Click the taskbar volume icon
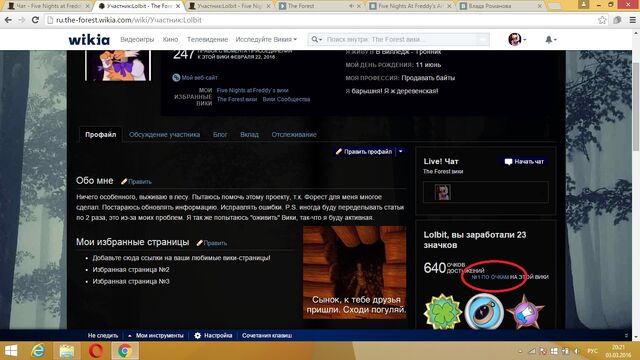Screen dimensions: 640x360 coord(576,351)
